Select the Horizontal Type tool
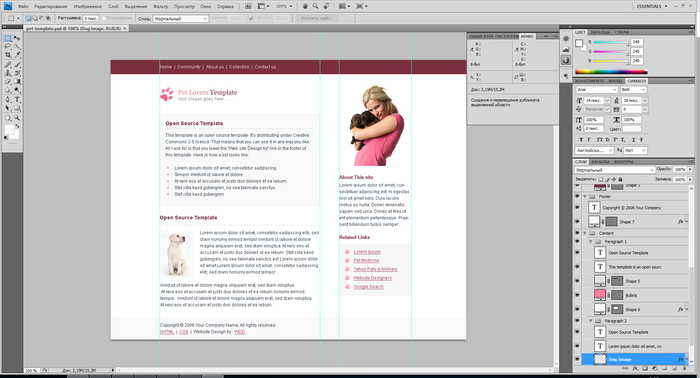 click(x=17, y=100)
